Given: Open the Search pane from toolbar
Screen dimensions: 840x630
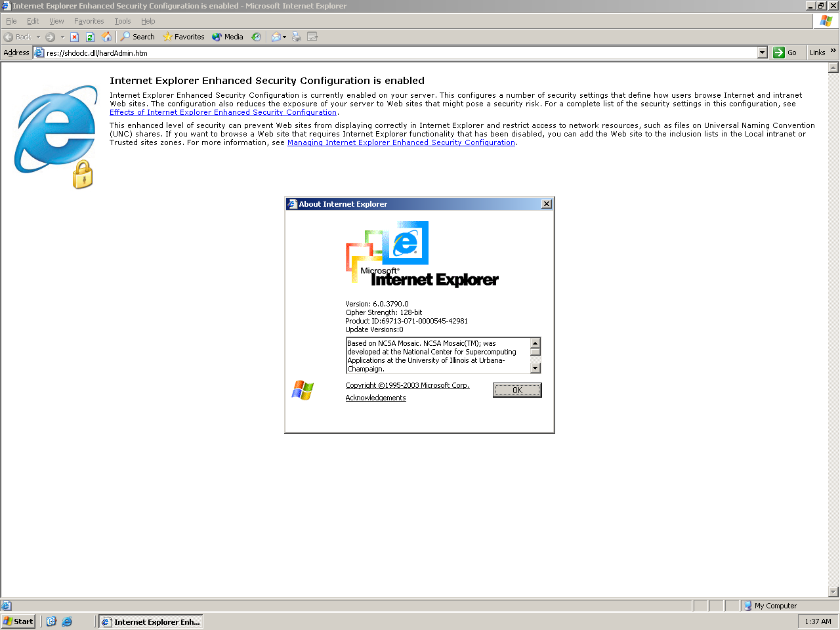Looking at the screenshot, I should tap(137, 37).
